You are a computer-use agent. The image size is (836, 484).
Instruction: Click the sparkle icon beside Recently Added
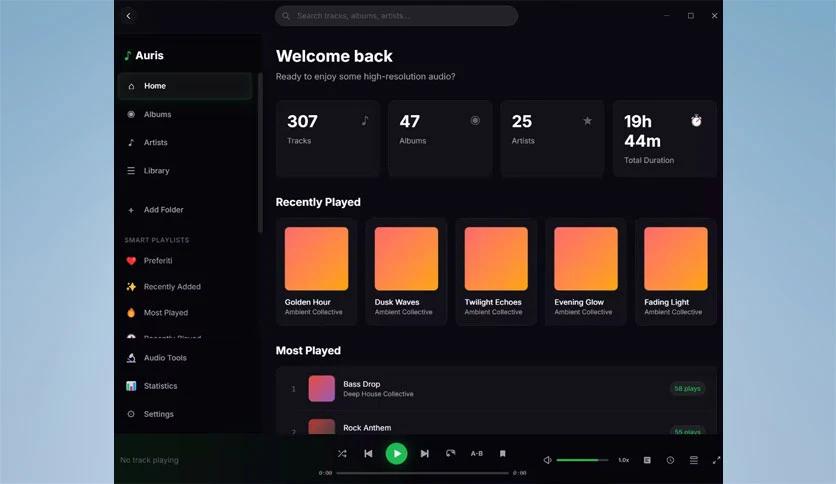pyautogui.click(x=131, y=287)
